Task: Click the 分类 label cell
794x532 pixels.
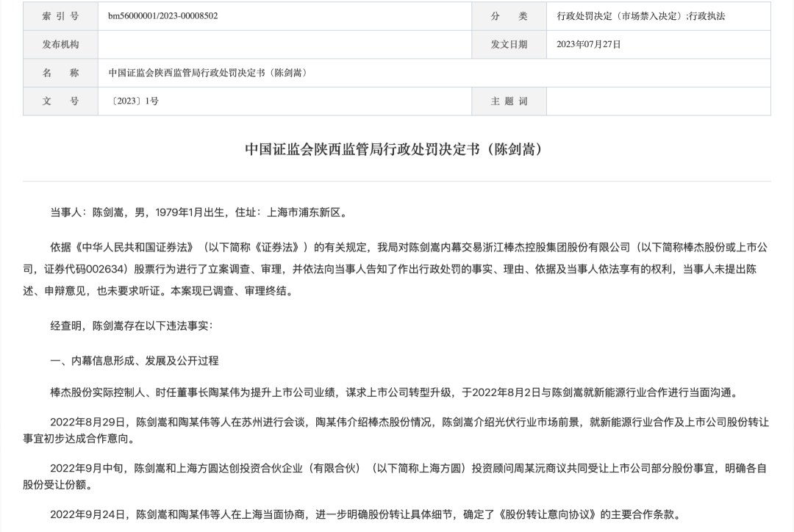Action: click(x=510, y=15)
